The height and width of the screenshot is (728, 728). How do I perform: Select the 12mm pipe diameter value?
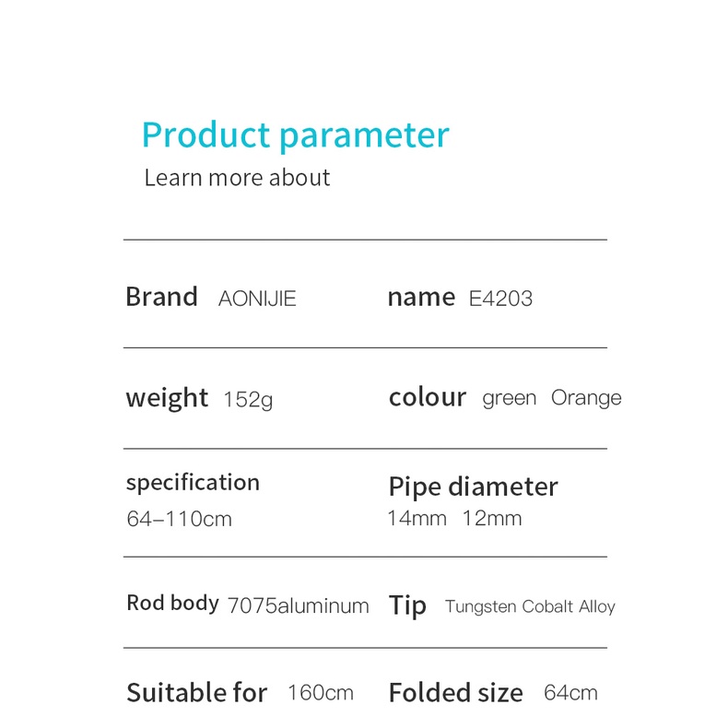pos(492,519)
